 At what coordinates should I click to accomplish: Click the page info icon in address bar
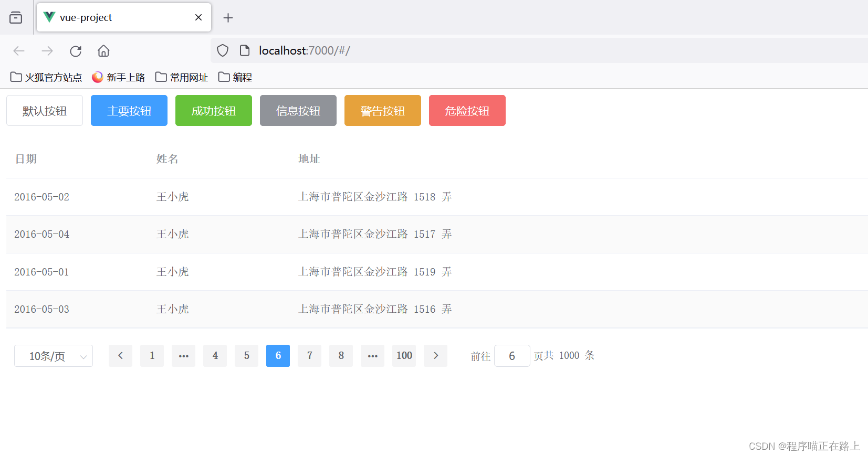point(245,50)
